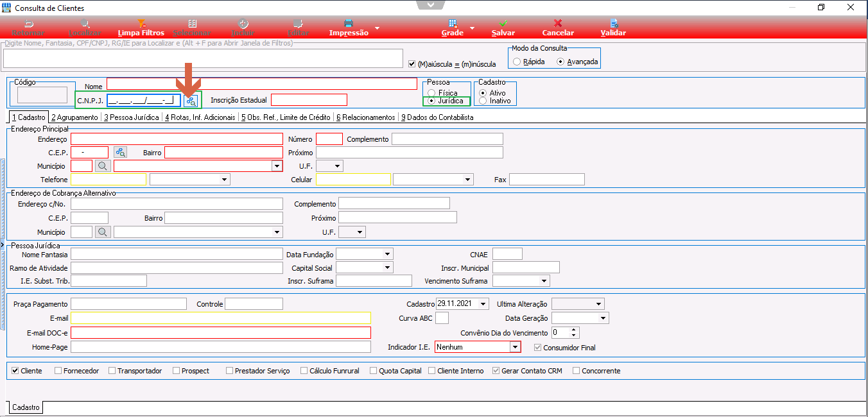
Task: Enable the Transportador checkbox
Action: click(112, 370)
